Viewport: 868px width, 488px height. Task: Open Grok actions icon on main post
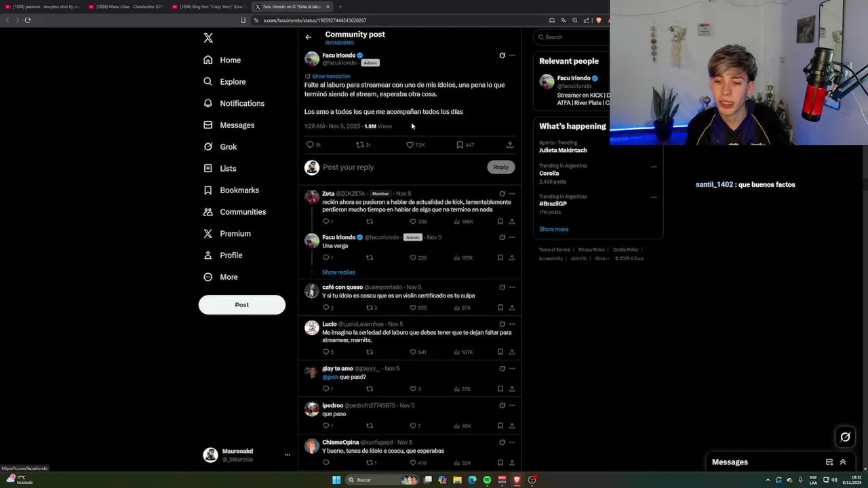pyautogui.click(x=502, y=56)
